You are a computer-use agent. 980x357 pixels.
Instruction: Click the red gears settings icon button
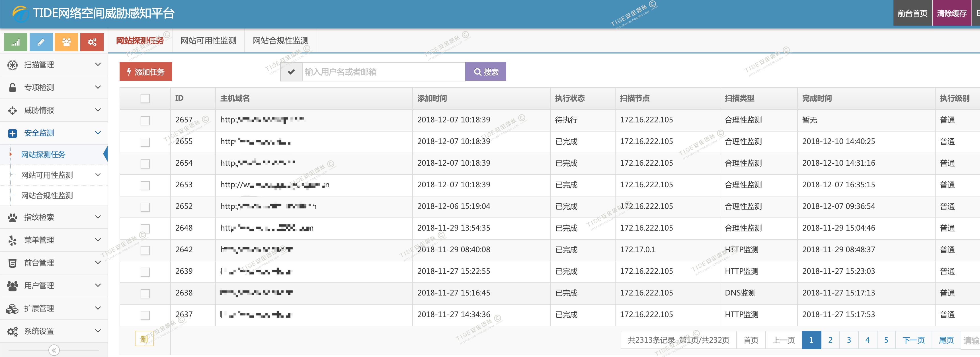pyautogui.click(x=92, y=42)
